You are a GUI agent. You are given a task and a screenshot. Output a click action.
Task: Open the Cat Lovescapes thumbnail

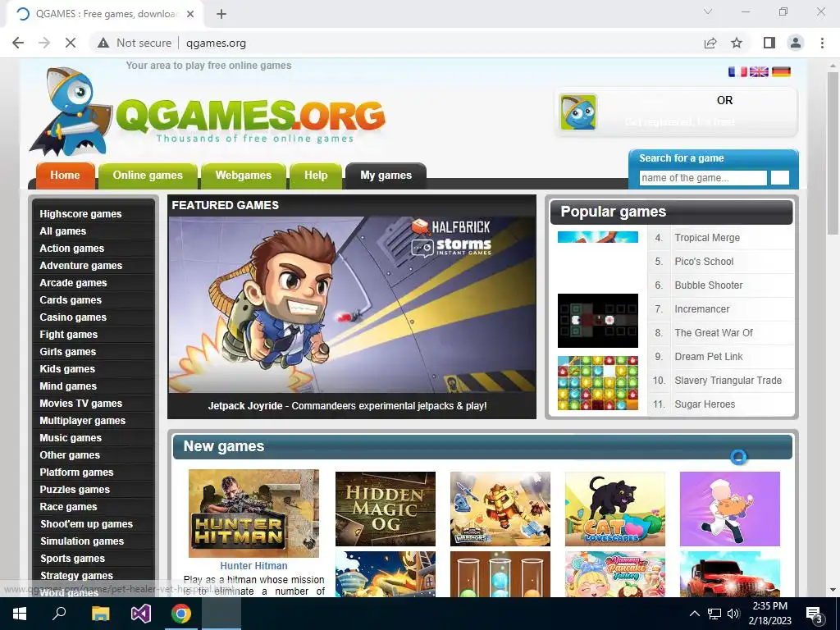[x=615, y=509]
